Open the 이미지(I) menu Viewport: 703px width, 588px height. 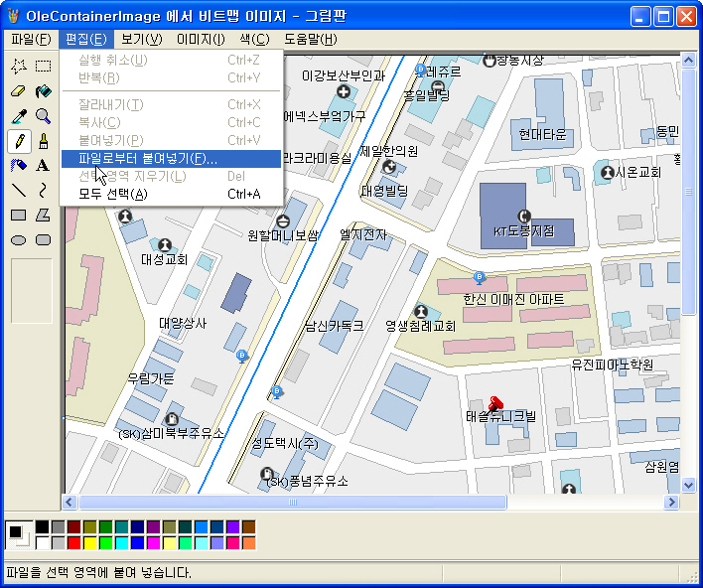tap(201, 40)
